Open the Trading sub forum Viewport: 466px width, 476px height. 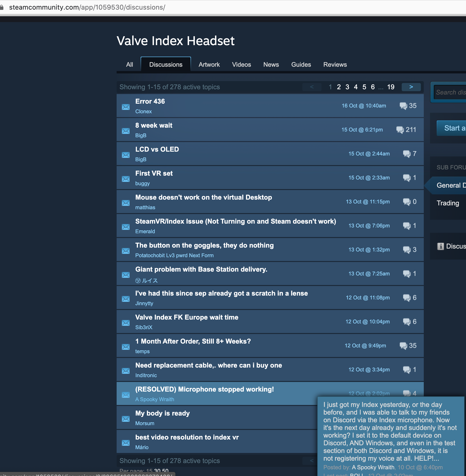click(448, 203)
